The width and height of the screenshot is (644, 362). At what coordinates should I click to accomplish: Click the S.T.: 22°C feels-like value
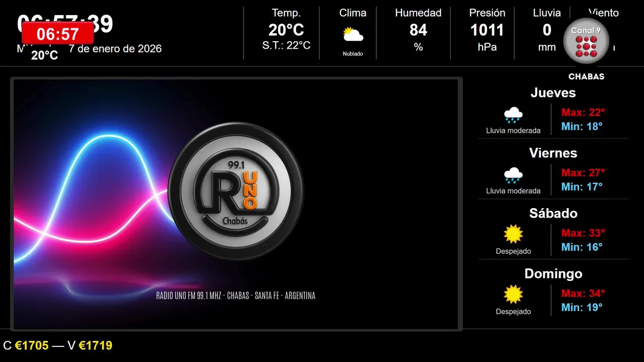pyautogui.click(x=286, y=45)
